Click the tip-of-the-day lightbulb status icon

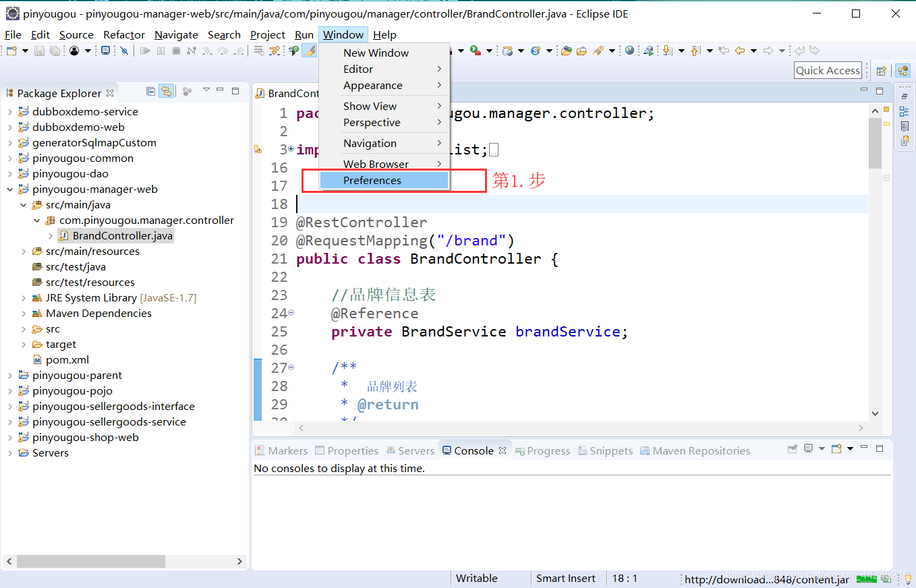pyautogui.click(x=908, y=579)
